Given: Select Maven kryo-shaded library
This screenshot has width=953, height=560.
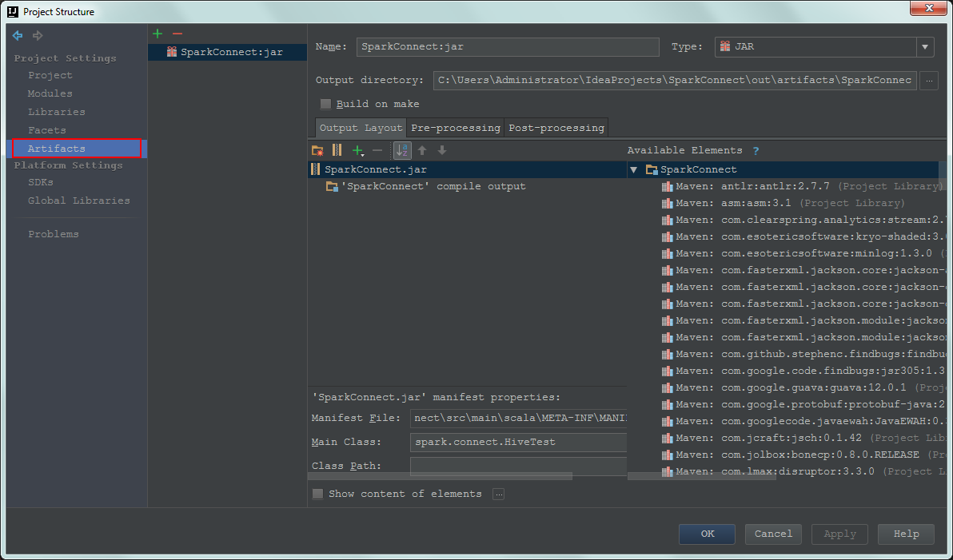Looking at the screenshot, I should point(803,237).
